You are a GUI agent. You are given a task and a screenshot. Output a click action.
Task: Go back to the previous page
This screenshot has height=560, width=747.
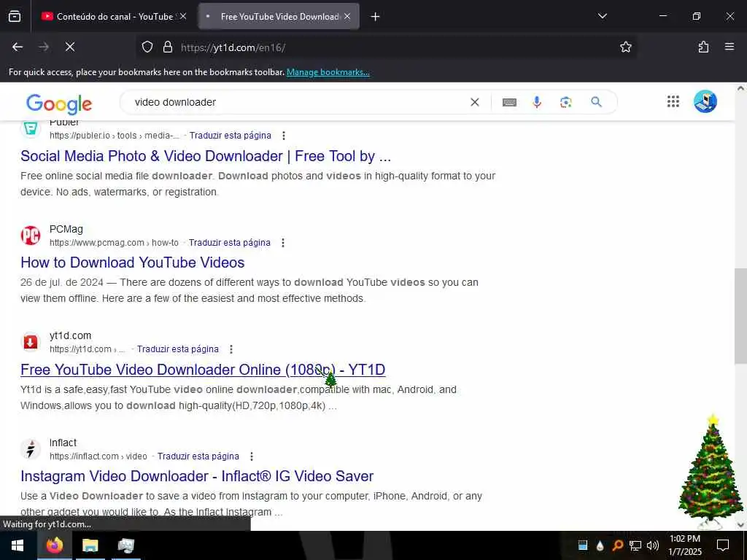pyautogui.click(x=18, y=47)
